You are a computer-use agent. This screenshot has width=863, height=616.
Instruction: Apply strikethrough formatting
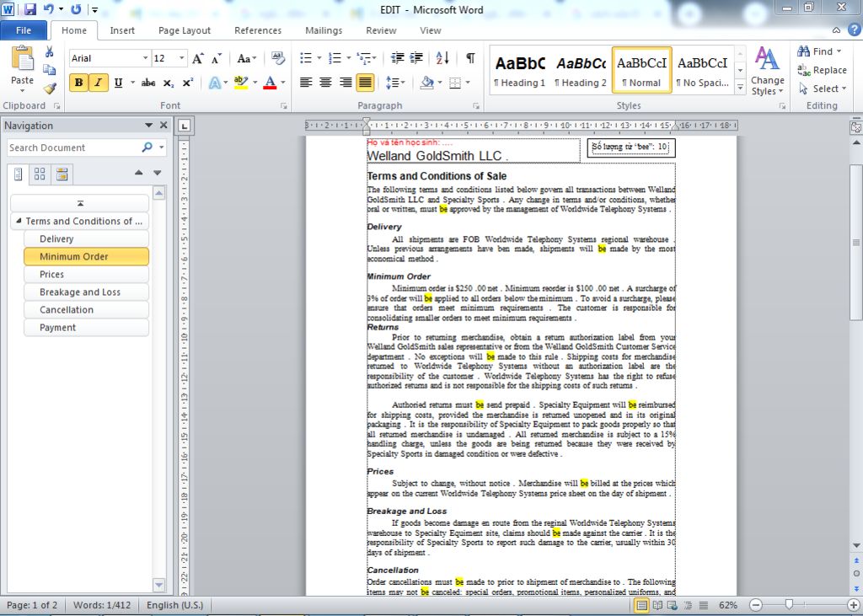click(x=148, y=83)
